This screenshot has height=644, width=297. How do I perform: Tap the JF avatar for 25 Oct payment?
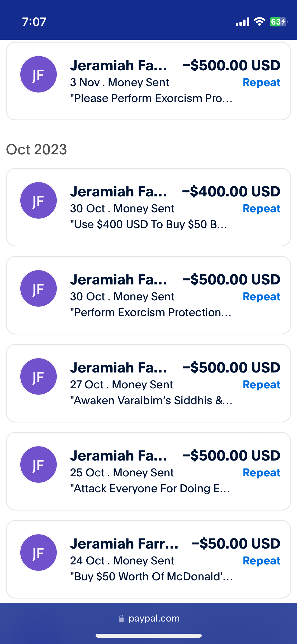(39, 464)
